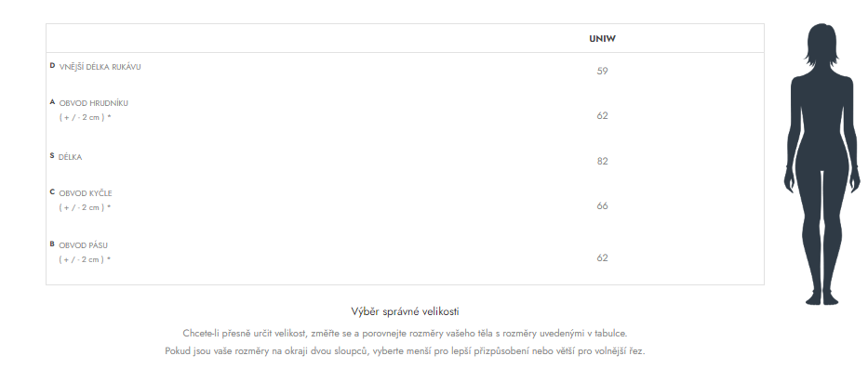868x369 pixels.
Task: Click the female body silhouette image
Action: click(822, 165)
